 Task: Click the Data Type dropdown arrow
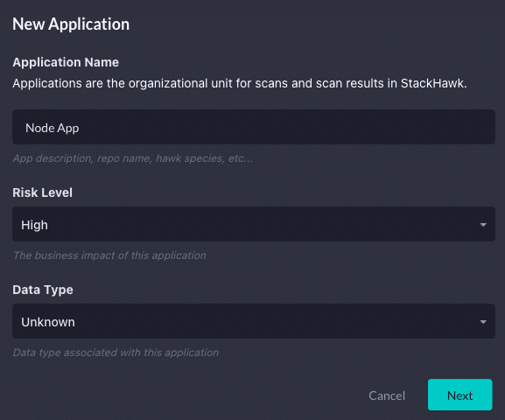483,322
